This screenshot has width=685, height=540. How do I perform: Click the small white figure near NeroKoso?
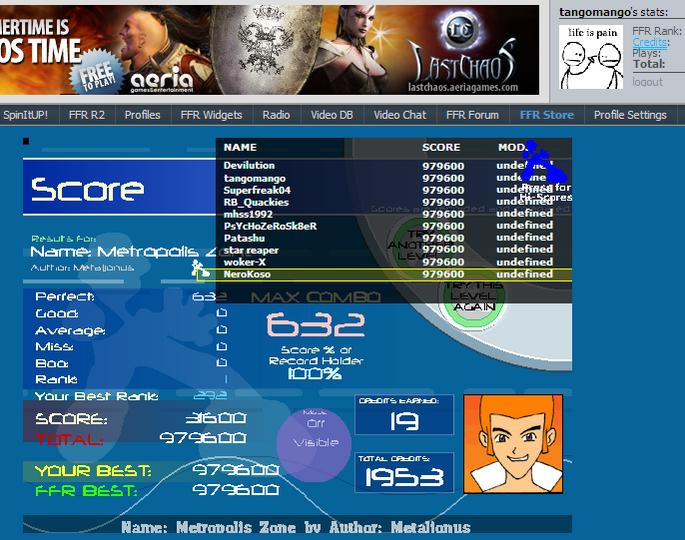pyautogui.click(x=200, y=269)
